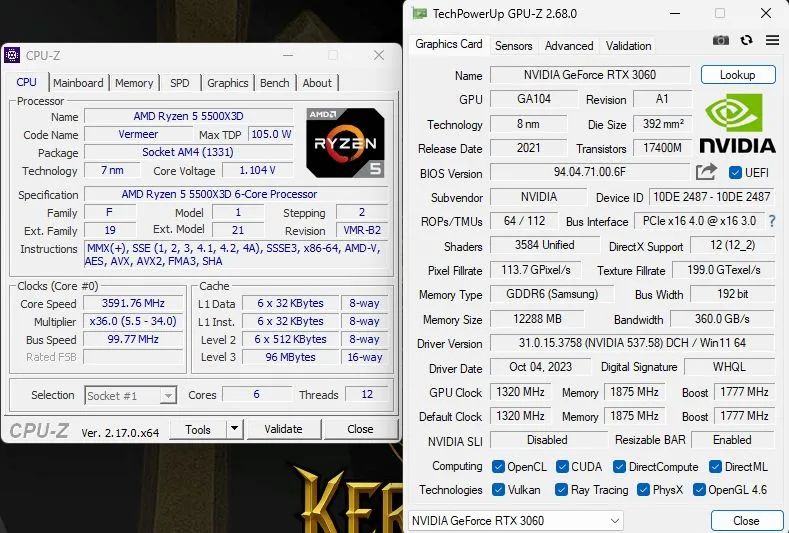Open the About tab in CPU-Z
789x533 pixels.
(x=317, y=83)
